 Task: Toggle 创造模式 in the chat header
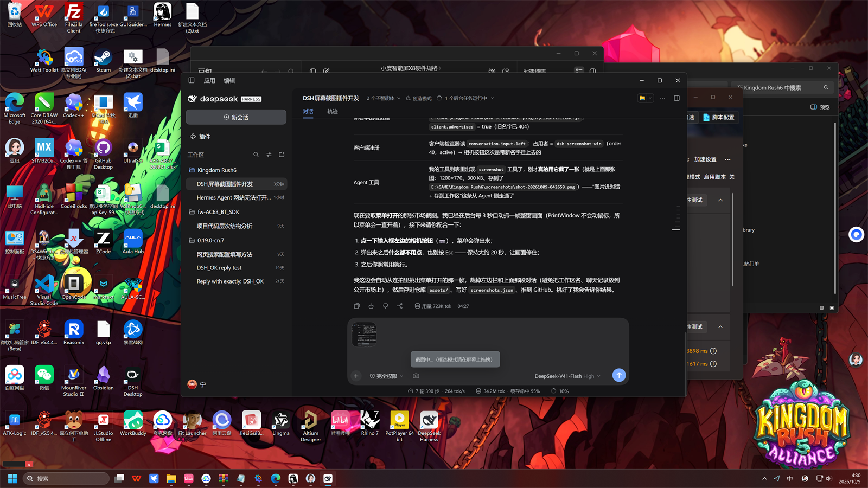click(419, 98)
